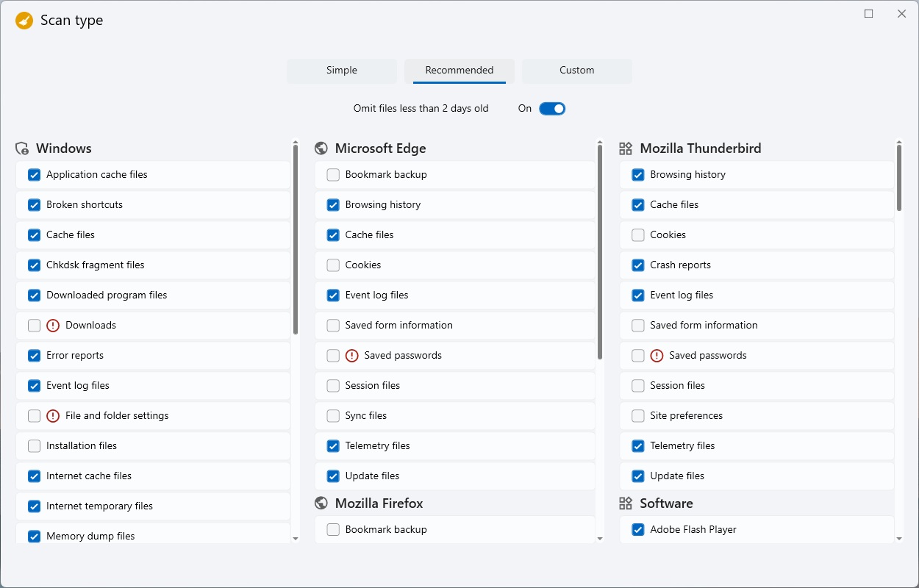This screenshot has width=919, height=588.
Task: Check the Windows Downloads checkbox
Action: [x=34, y=326]
